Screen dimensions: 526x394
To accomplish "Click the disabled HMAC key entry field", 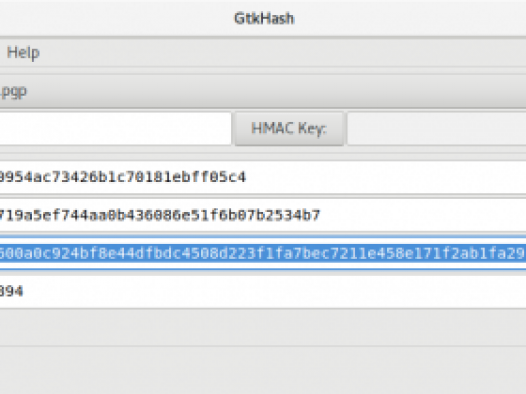I will tap(436, 128).
